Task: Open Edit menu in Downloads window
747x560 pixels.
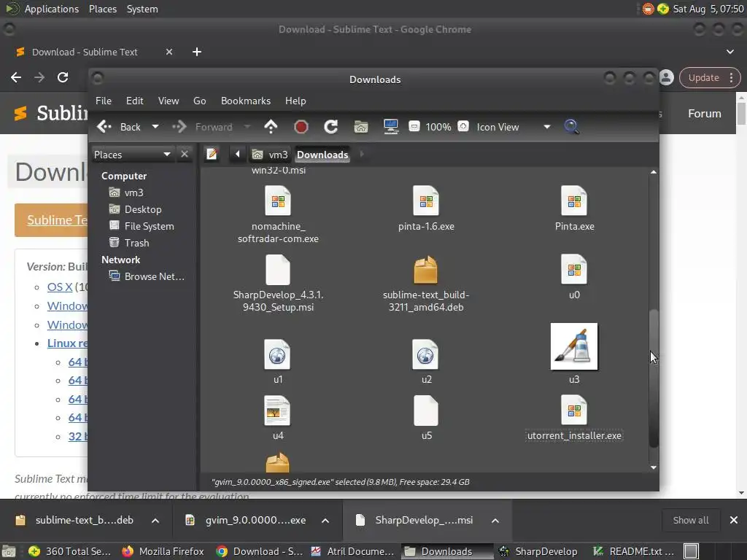Action: click(134, 101)
